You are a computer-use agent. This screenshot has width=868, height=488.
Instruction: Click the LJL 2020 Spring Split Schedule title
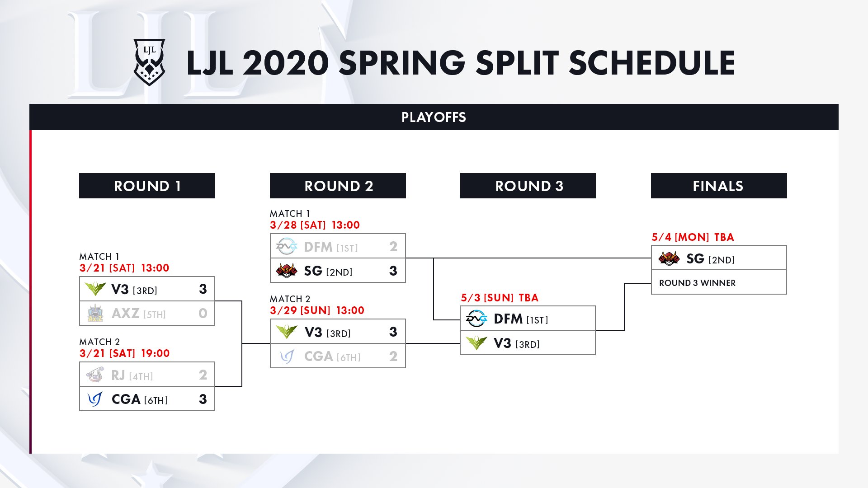pyautogui.click(x=460, y=63)
